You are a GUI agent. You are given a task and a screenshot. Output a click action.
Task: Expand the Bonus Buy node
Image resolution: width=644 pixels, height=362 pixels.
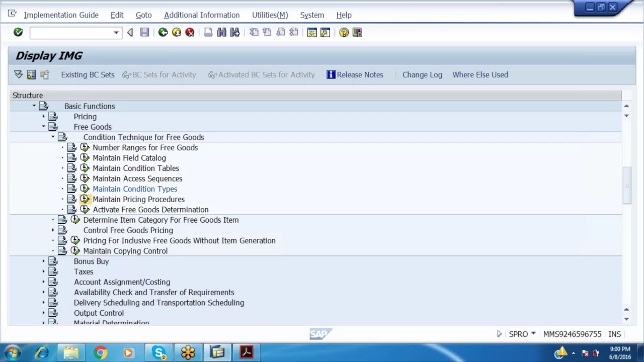tap(43, 261)
